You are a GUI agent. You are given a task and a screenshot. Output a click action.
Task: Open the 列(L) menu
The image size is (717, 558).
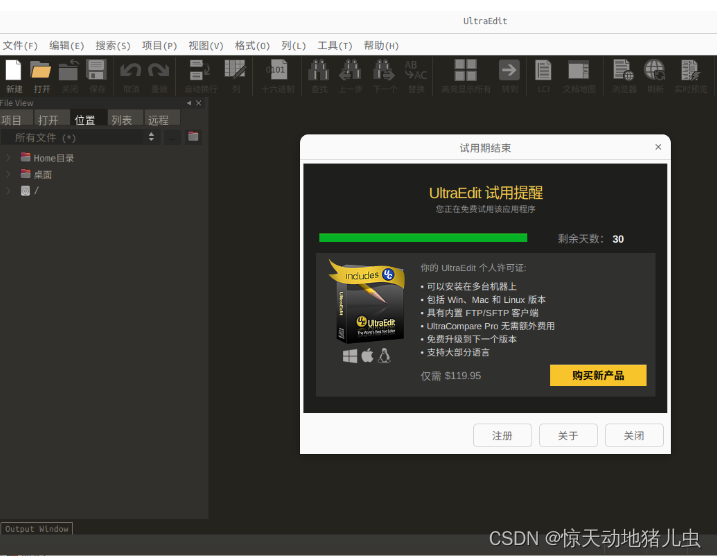click(294, 46)
